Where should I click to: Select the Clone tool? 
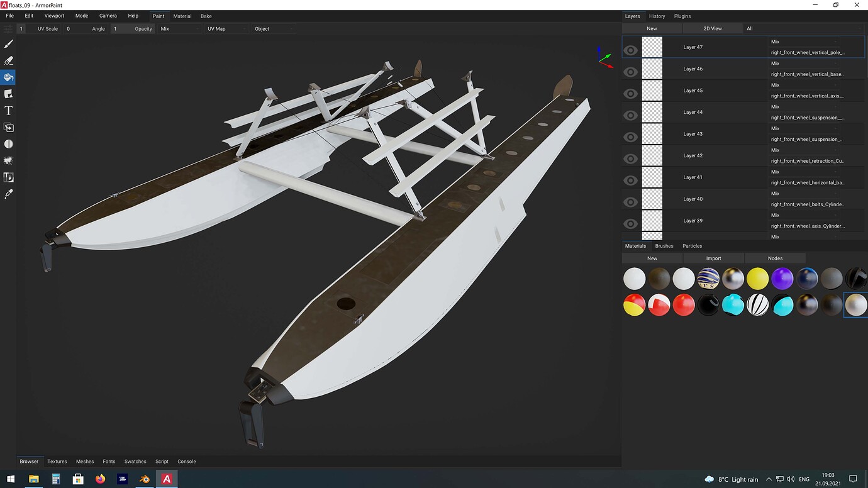pyautogui.click(x=8, y=128)
